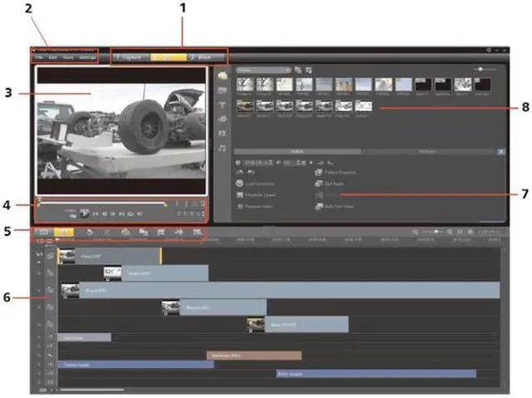The width and height of the screenshot is (532, 398).
Task: Click the rotate left icon in options panel
Action: (x=239, y=173)
